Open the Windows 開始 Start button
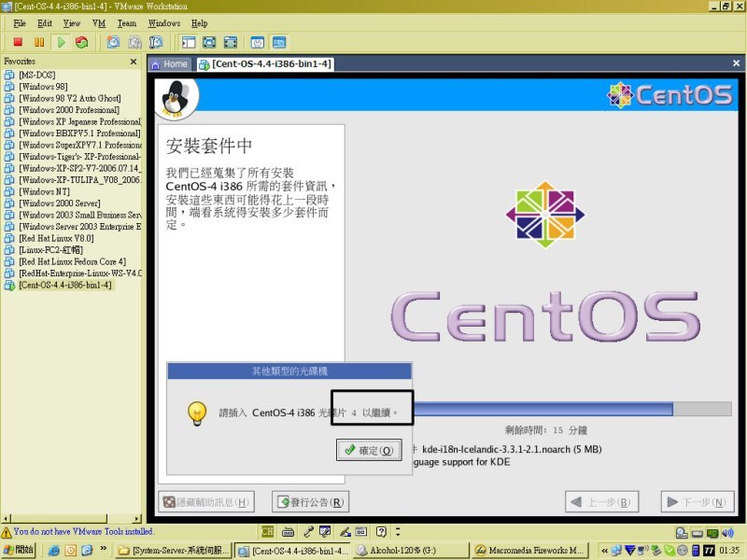Screen dimensions: 747x560 18,550
